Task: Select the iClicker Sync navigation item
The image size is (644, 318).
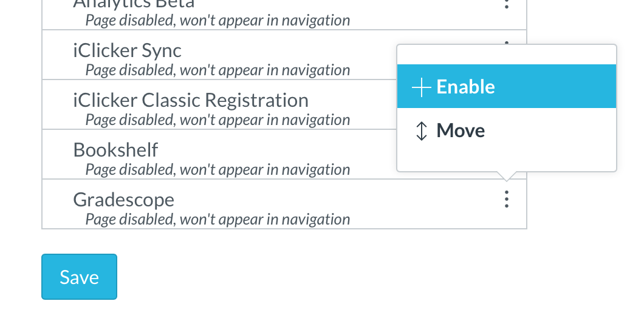Action: pos(127,50)
